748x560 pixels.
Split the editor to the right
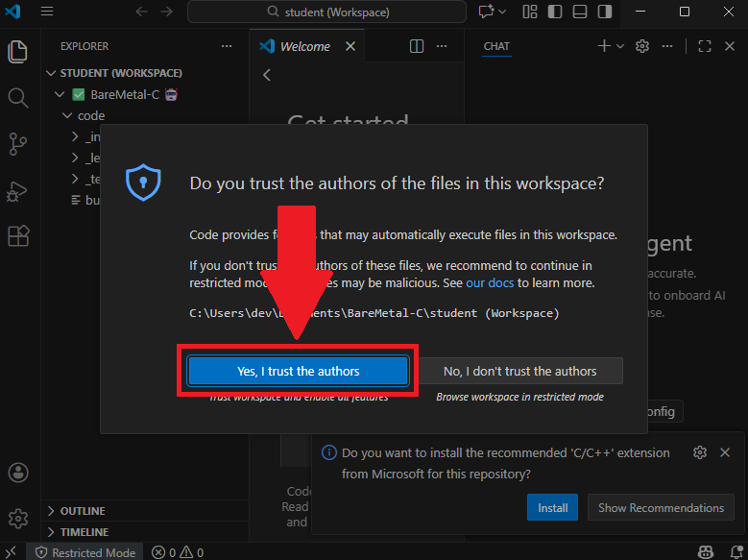(417, 46)
